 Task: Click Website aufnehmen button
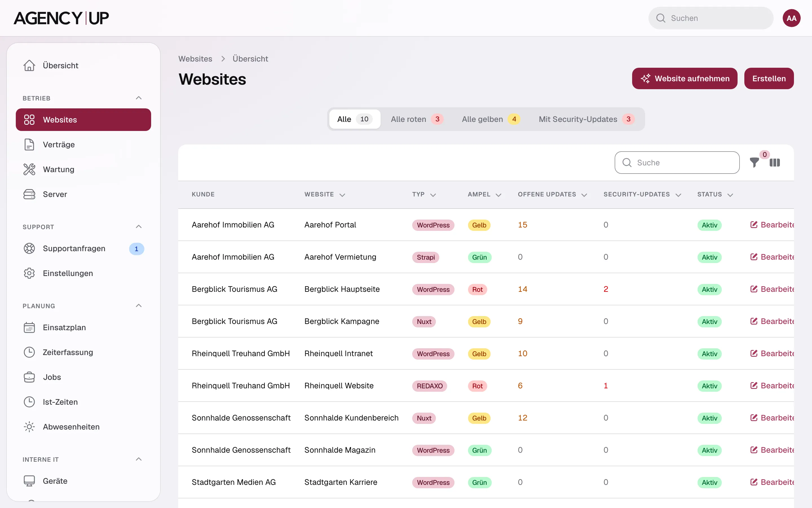click(x=685, y=79)
